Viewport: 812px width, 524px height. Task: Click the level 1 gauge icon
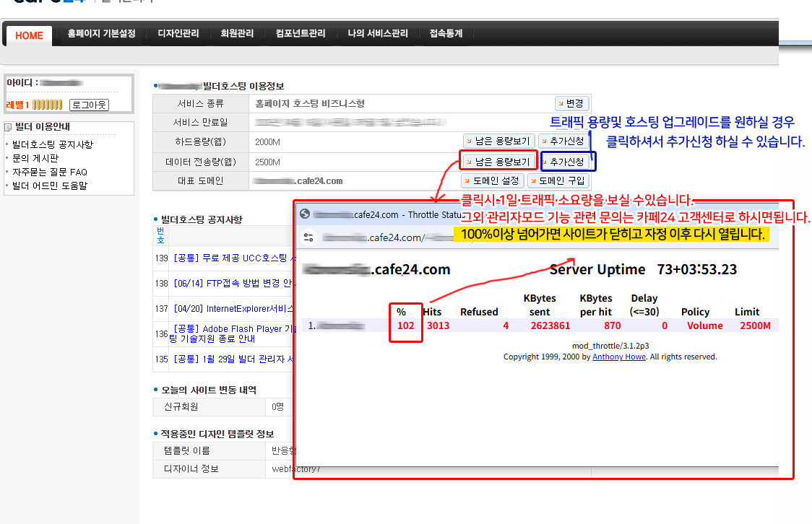47,105
